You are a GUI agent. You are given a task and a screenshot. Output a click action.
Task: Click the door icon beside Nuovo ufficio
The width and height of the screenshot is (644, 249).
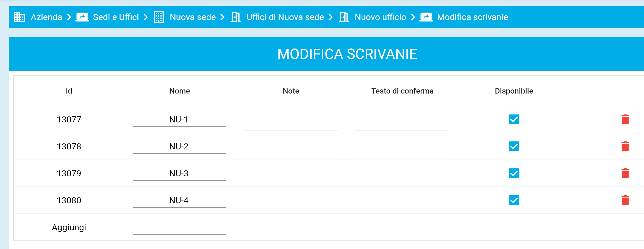[344, 17]
